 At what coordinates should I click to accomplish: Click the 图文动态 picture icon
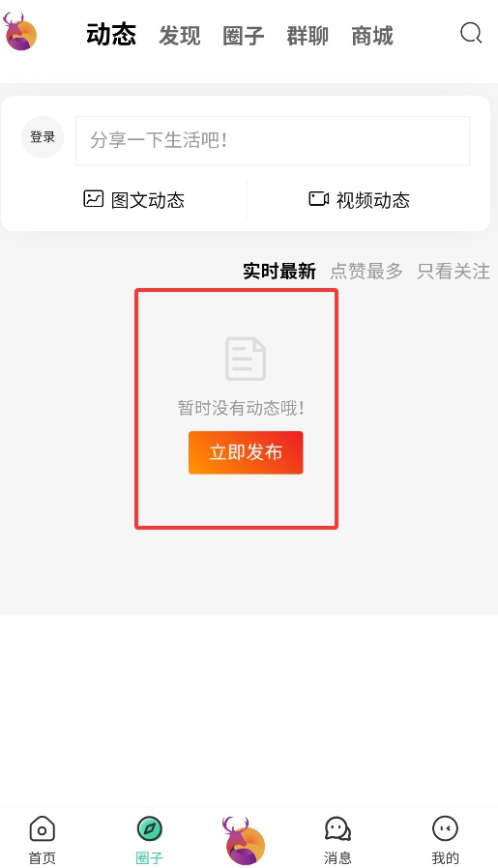point(93,199)
